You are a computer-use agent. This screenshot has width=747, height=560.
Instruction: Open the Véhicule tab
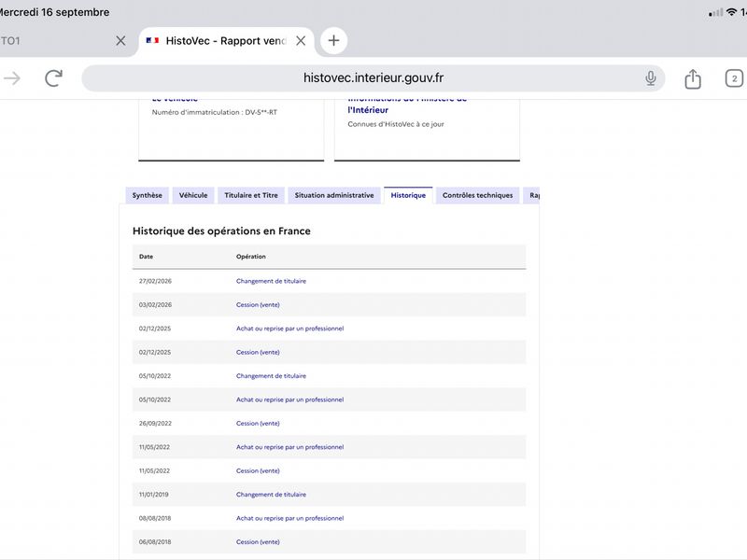pos(193,195)
